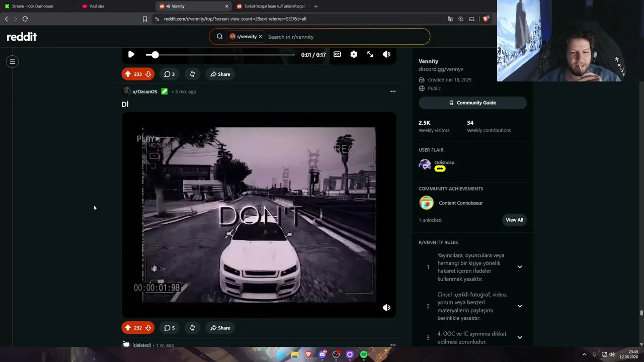Open the Brave Shields icon
This screenshot has width=644, height=362.
486,19
